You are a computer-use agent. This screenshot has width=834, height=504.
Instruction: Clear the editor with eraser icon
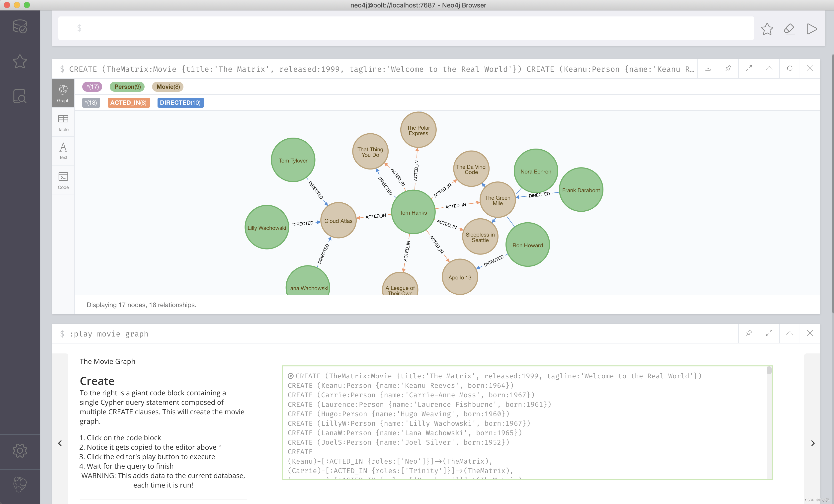(x=789, y=29)
